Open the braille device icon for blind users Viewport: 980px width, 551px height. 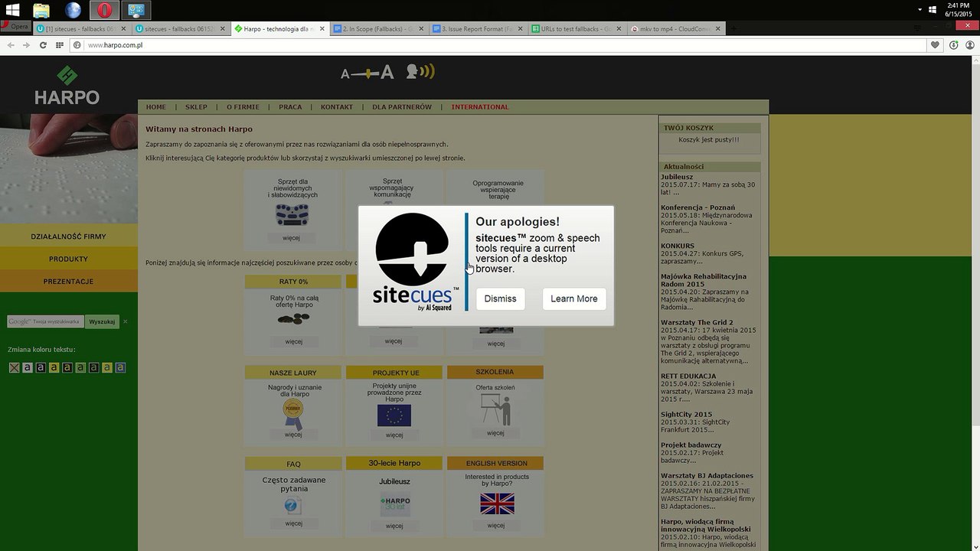292,215
